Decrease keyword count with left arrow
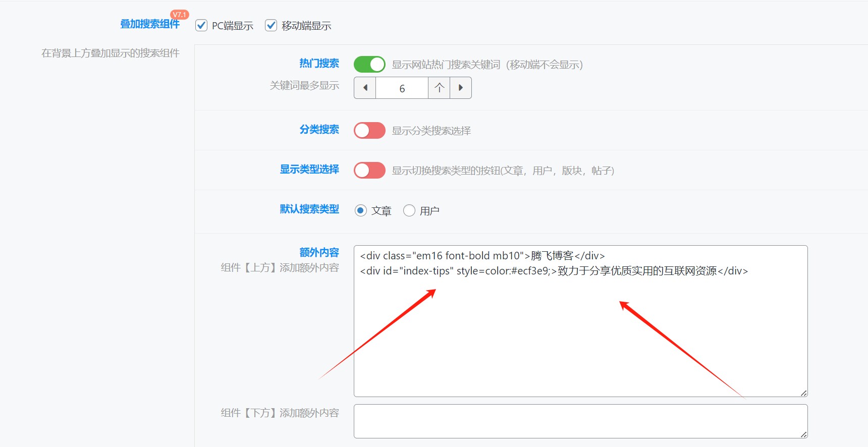 point(365,88)
